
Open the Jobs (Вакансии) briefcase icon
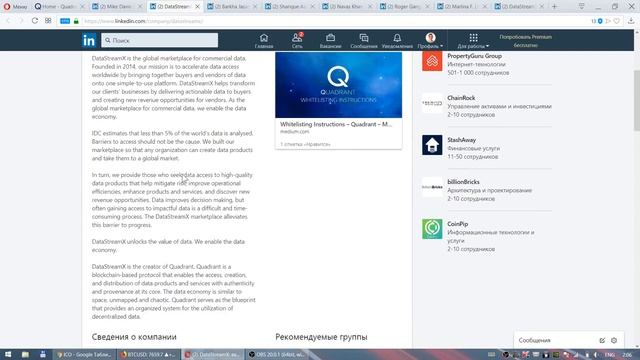330,41
